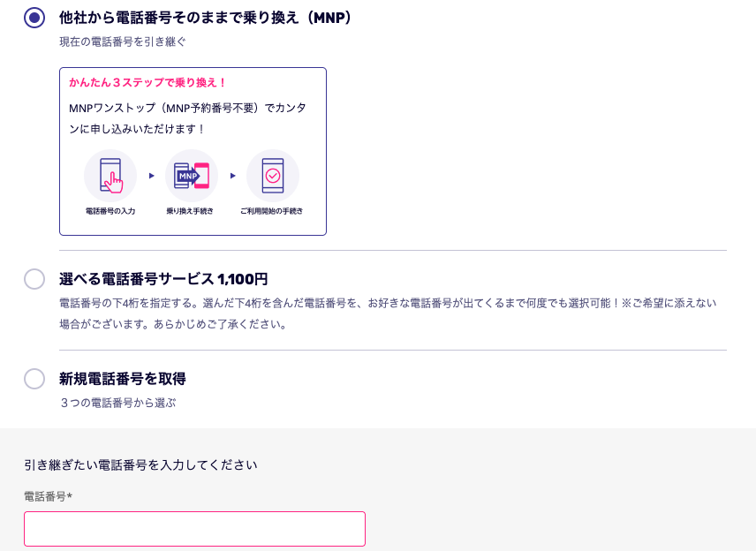Click the ご利用開始の手続き checkmark phone icon

(x=273, y=176)
